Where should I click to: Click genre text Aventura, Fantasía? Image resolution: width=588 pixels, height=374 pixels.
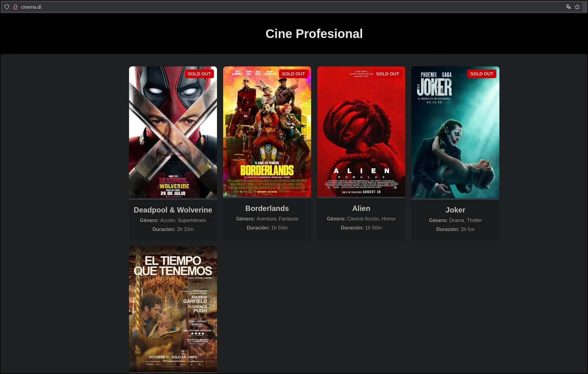click(277, 219)
